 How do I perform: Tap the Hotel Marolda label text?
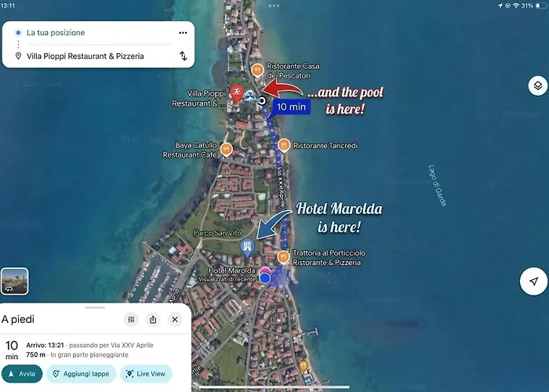(x=232, y=270)
